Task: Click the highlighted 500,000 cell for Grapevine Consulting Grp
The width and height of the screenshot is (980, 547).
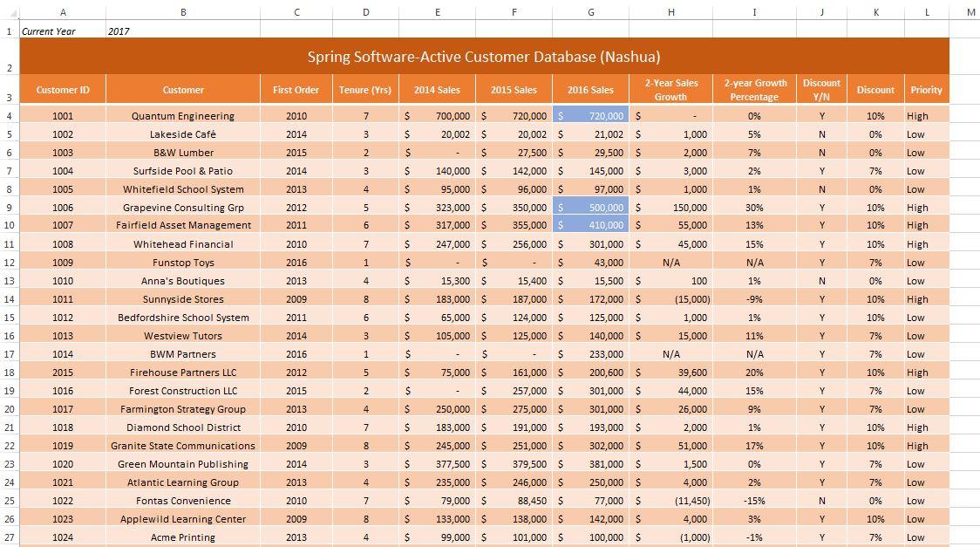Action: tap(590, 208)
